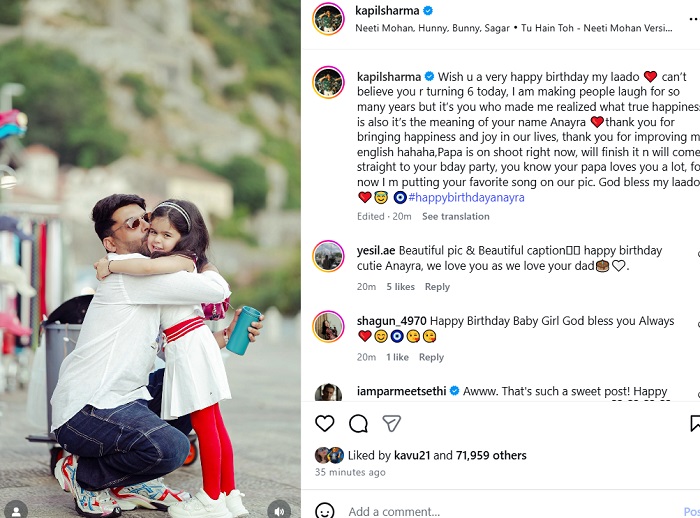Like the post with heart icon

click(x=325, y=424)
